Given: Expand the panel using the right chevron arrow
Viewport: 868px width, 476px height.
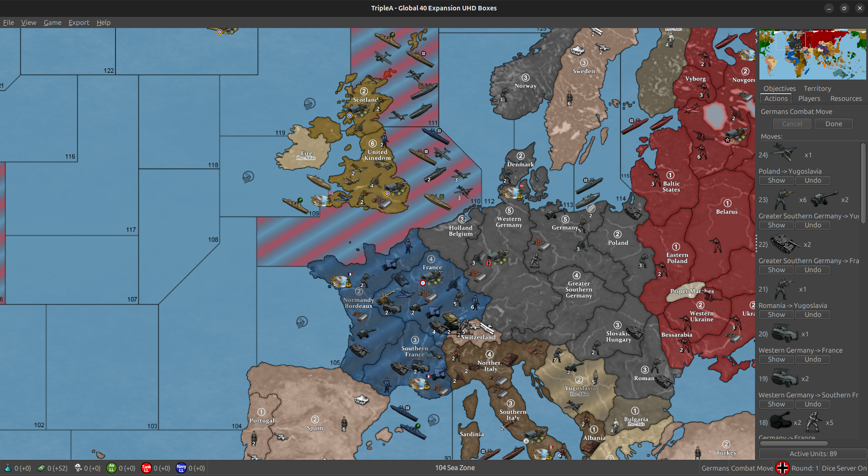Looking at the screenshot, I should pos(755,41).
